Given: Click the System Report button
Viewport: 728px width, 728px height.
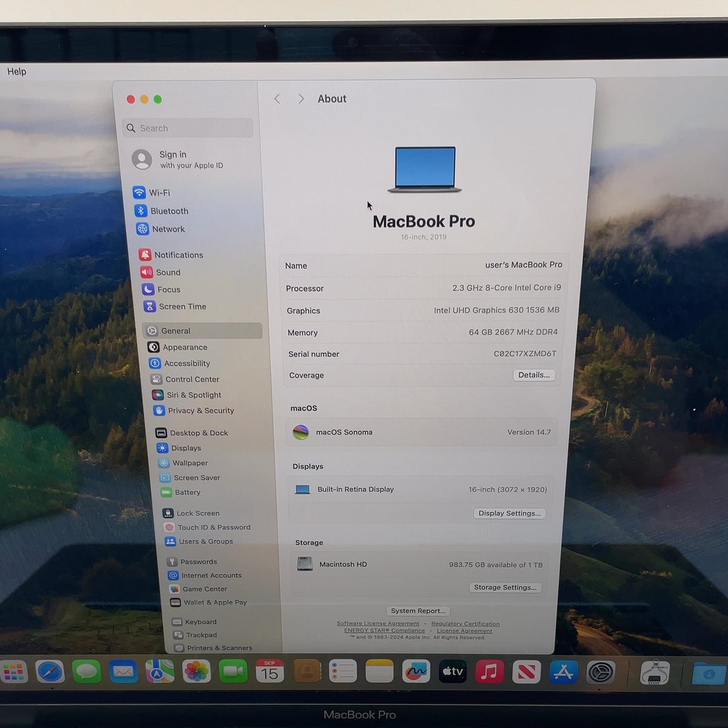Looking at the screenshot, I should point(418,611).
